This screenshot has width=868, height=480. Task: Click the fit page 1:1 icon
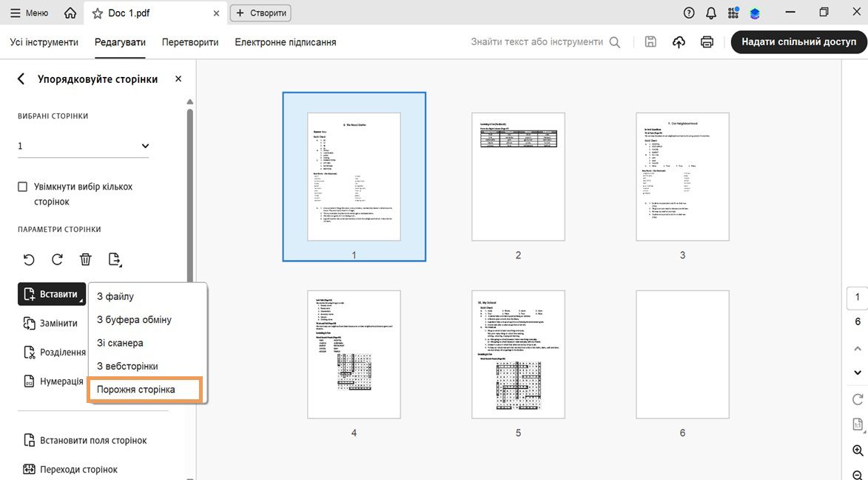click(858, 424)
